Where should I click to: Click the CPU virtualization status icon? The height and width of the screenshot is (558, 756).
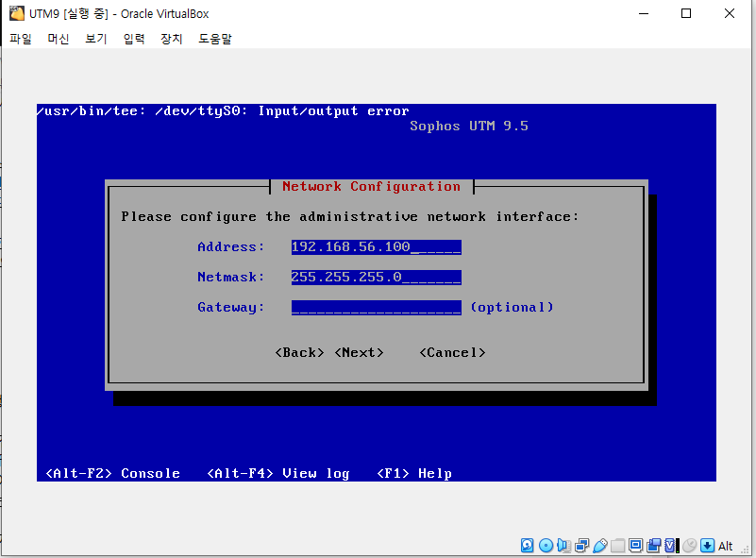tap(672, 546)
